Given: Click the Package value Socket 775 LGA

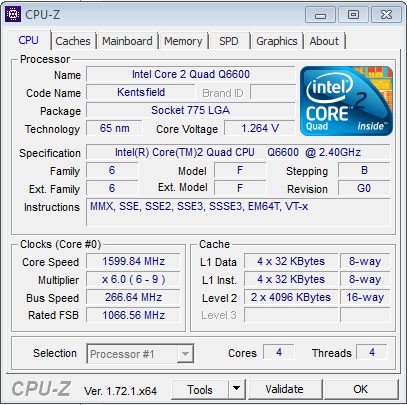Looking at the screenshot, I should click(191, 110).
